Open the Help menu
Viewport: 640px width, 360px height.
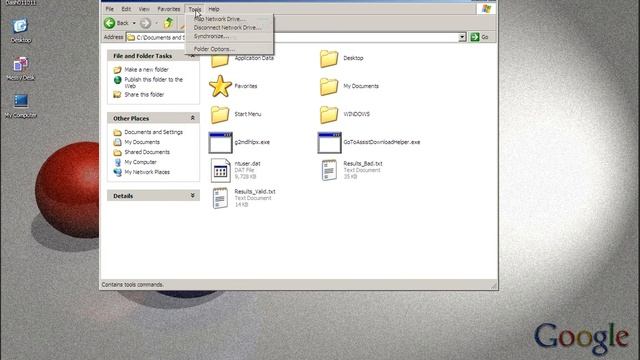pos(214,9)
